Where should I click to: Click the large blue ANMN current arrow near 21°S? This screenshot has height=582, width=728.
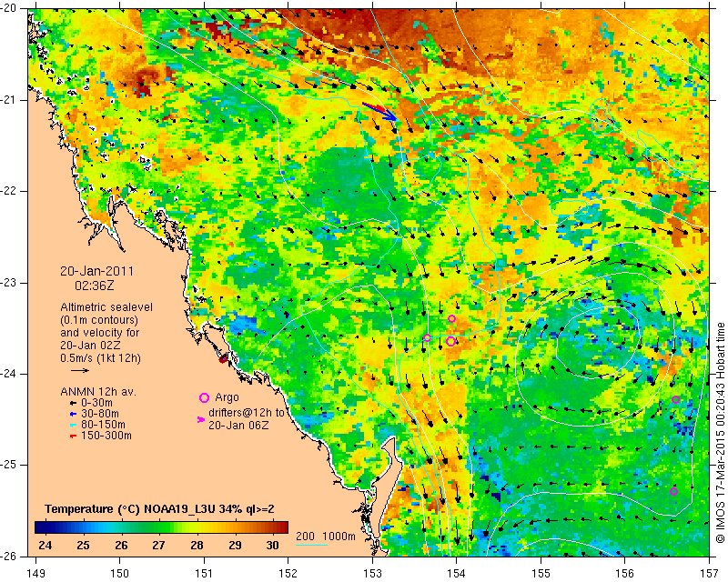[x=379, y=112]
